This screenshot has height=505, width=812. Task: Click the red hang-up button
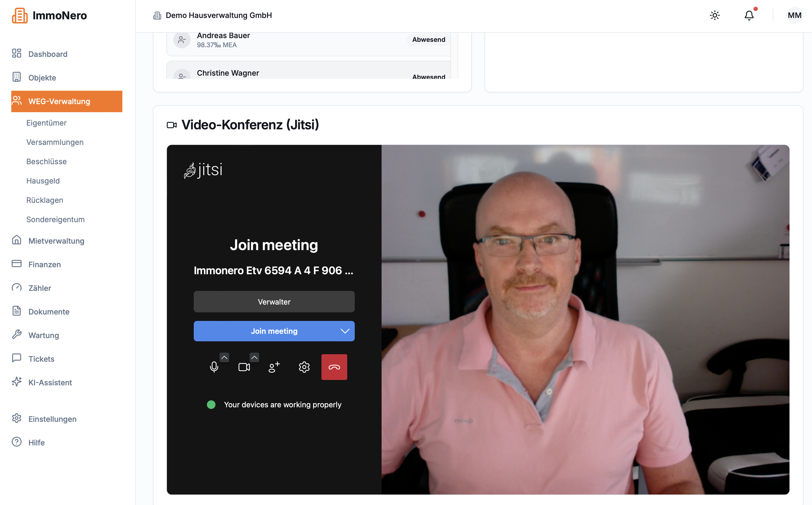pyautogui.click(x=334, y=367)
